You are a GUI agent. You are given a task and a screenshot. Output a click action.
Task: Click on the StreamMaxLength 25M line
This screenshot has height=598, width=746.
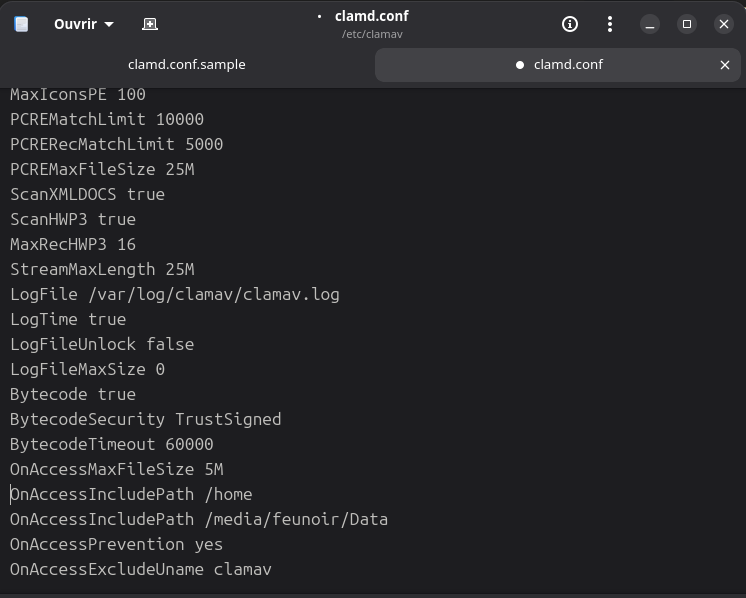tap(102, 270)
